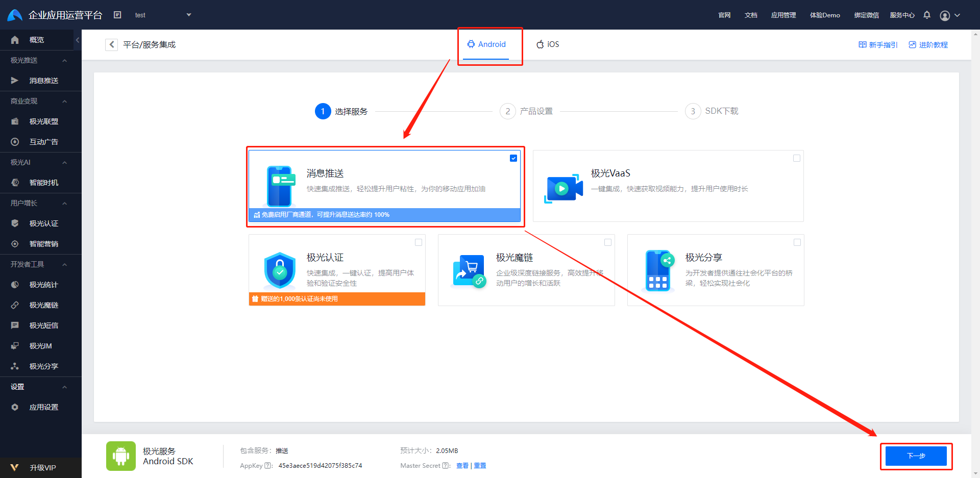Collapse the 开发者工具 section
980x478 pixels.
[64, 264]
